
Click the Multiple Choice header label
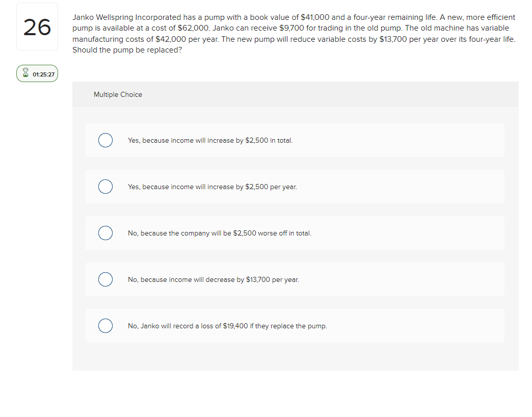(118, 95)
